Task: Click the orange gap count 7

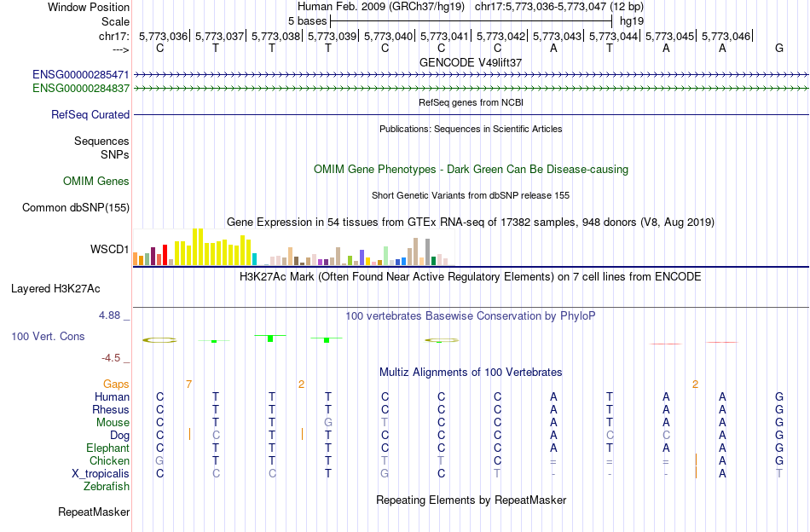Action: click(x=189, y=384)
